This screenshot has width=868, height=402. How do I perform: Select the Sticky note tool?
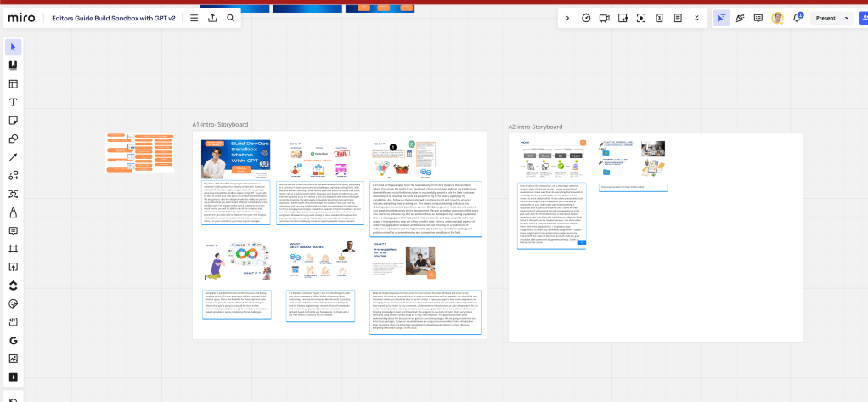coord(14,121)
